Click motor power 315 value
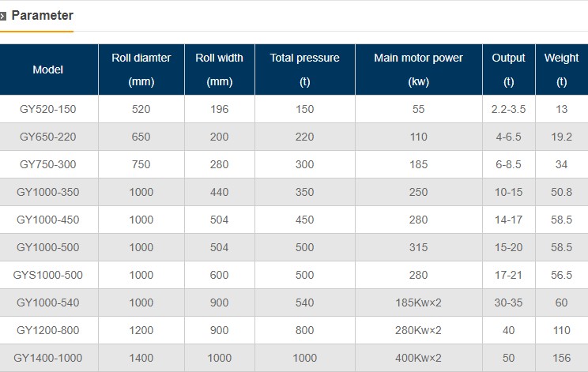 pos(419,247)
